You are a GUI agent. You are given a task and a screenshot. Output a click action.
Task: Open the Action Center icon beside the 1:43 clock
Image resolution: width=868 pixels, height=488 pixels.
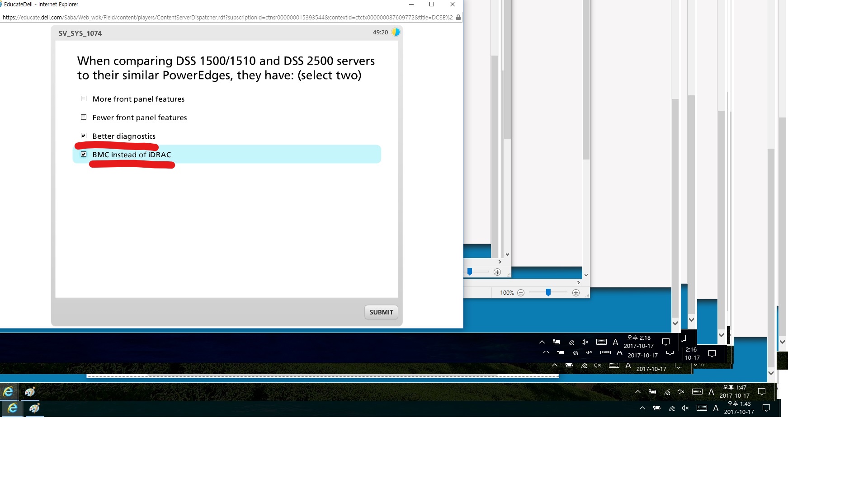click(766, 408)
